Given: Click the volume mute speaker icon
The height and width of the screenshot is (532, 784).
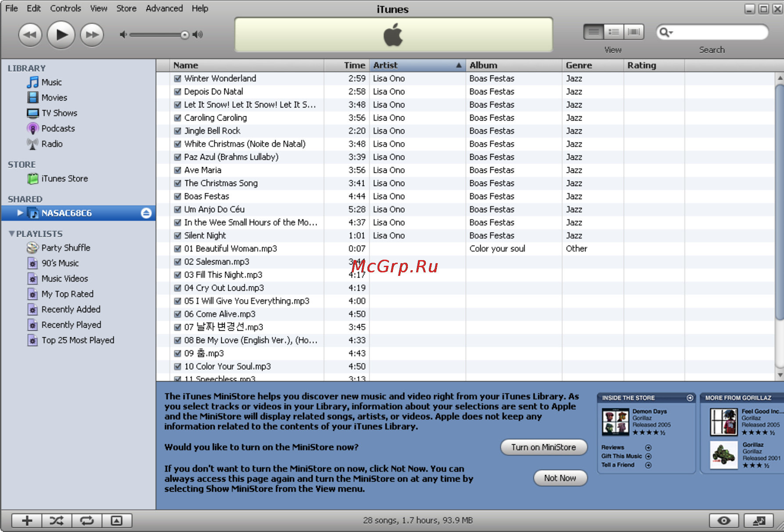Looking at the screenshot, I should (123, 35).
